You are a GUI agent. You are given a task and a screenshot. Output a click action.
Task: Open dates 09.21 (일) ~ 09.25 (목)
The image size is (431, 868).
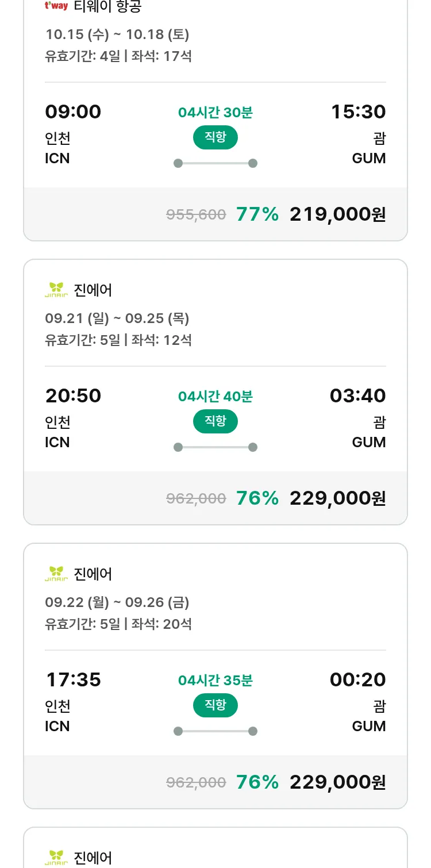[117, 318]
